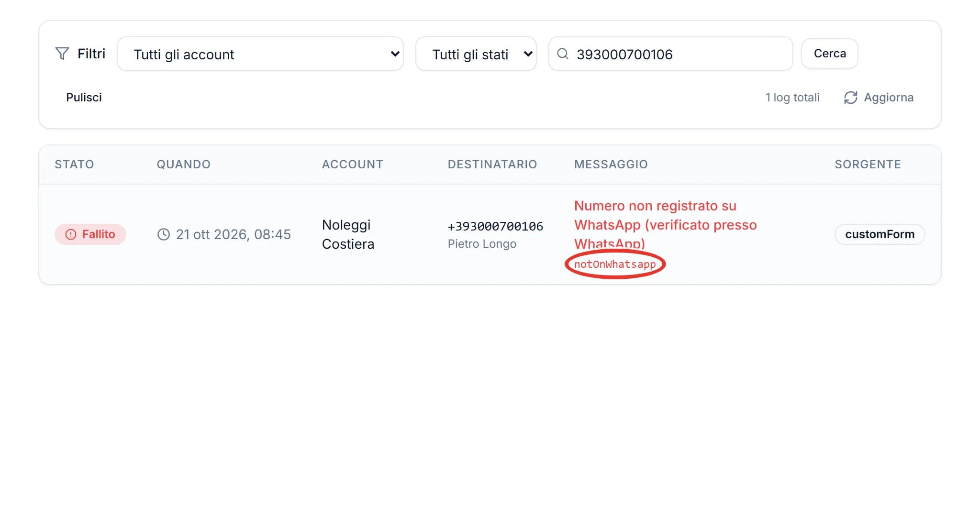Viewport: 980px width, 528px height.
Task: Click the alert icon in the Fallito badge
Action: (71, 234)
